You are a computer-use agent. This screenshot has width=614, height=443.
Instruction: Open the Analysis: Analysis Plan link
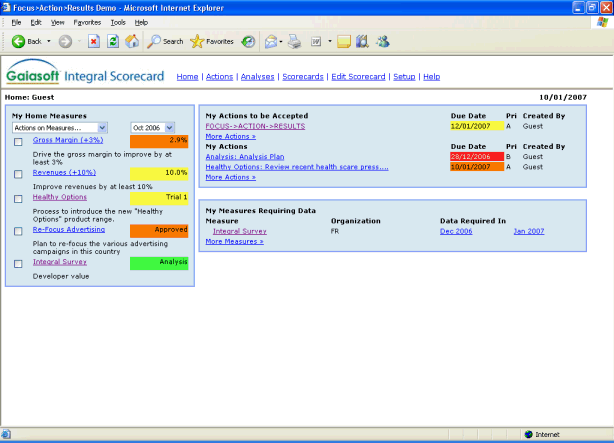point(245,157)
